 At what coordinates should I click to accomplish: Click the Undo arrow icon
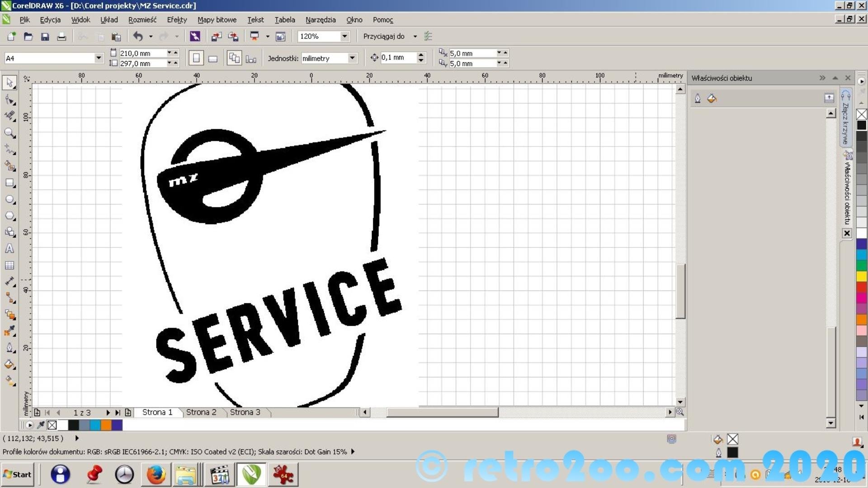[138, 37]
